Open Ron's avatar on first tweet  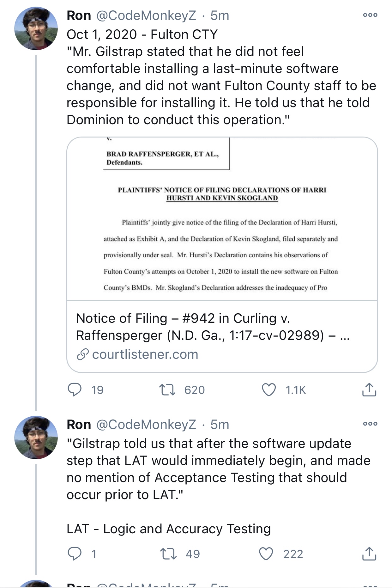click(36, 28)
